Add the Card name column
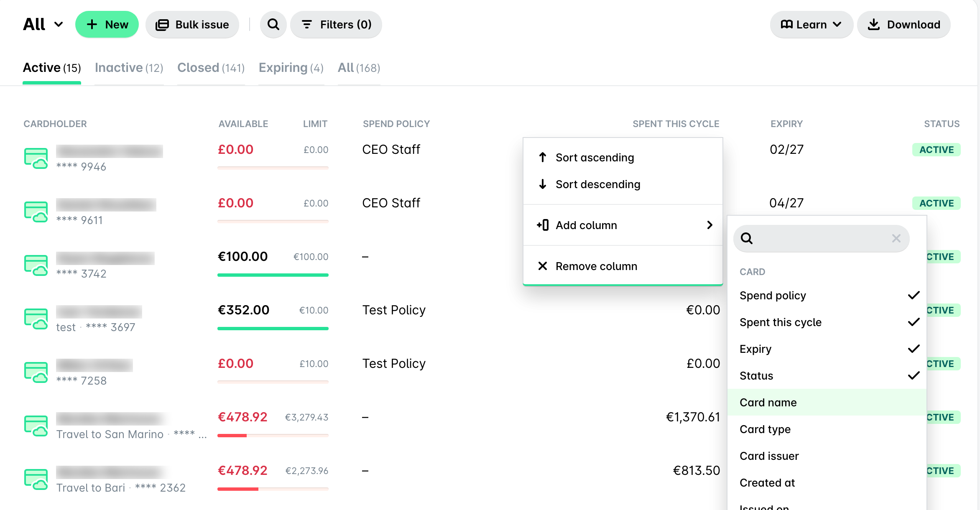980x510 pixels. pos(827,403)
